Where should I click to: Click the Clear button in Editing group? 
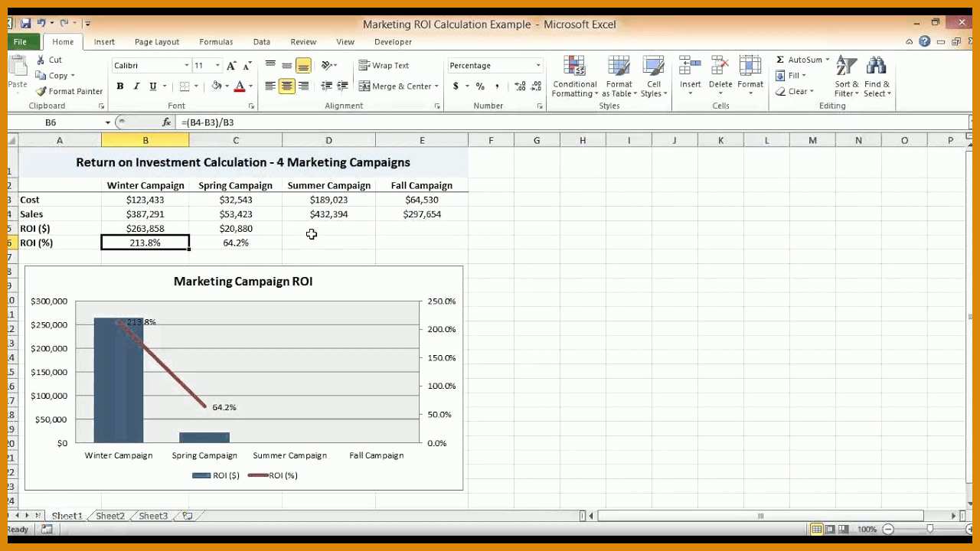click(x=793, y=92)
